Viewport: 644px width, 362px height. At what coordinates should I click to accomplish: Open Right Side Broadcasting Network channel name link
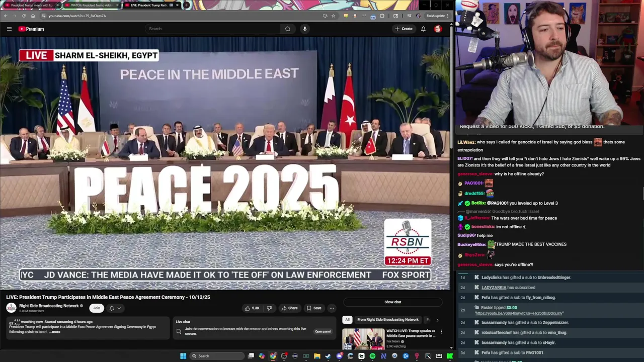click(x=49, y=306)
